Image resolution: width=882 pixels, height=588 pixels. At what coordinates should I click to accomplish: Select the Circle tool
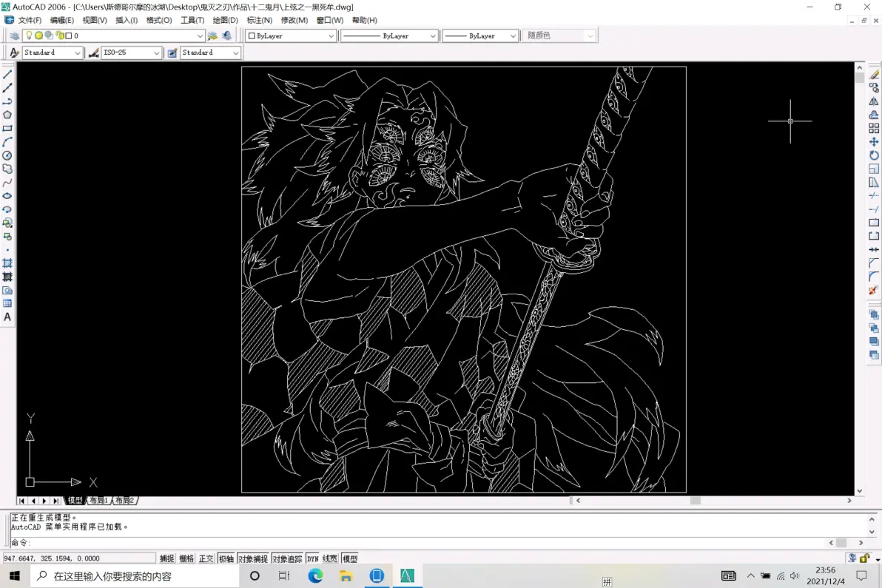tap(7, 156)
